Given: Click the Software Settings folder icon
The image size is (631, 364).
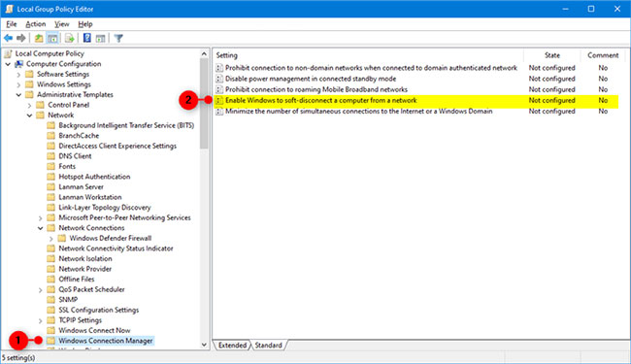Looking at the screenshot, I should pyautogui.click(x=29, y=74).
